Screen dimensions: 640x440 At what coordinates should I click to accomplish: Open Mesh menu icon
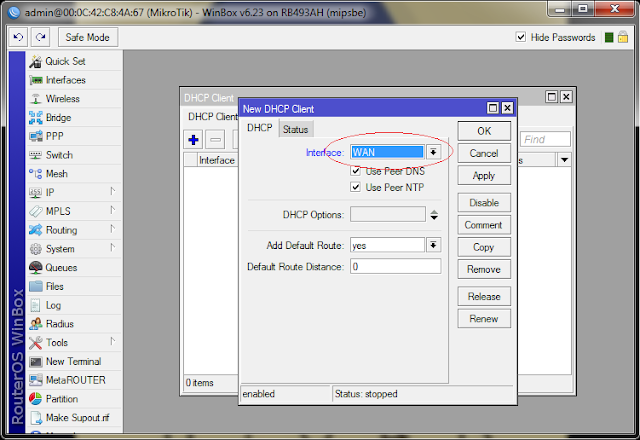pyautogui.click(x=36, y=174)
